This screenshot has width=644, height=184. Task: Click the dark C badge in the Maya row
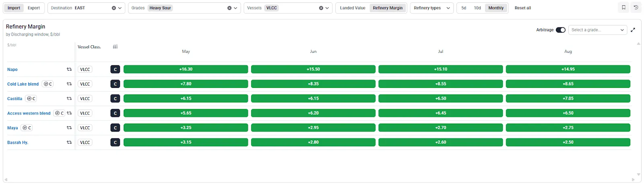[x=115, y=128]
